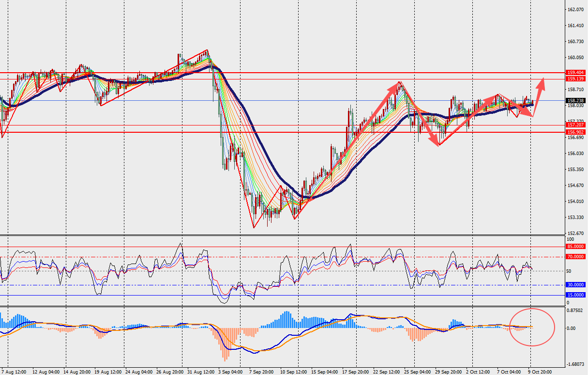Viewport: 588px width, 375px height.
Task: Select the 7 Sep 20:00 time label
Action: point(262,372)
